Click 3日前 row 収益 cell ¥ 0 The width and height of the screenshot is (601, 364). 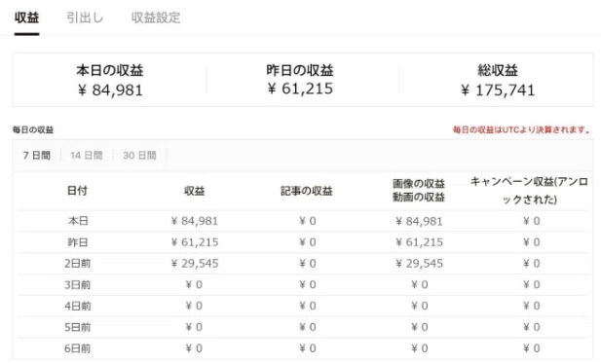[x=194, y=285]
